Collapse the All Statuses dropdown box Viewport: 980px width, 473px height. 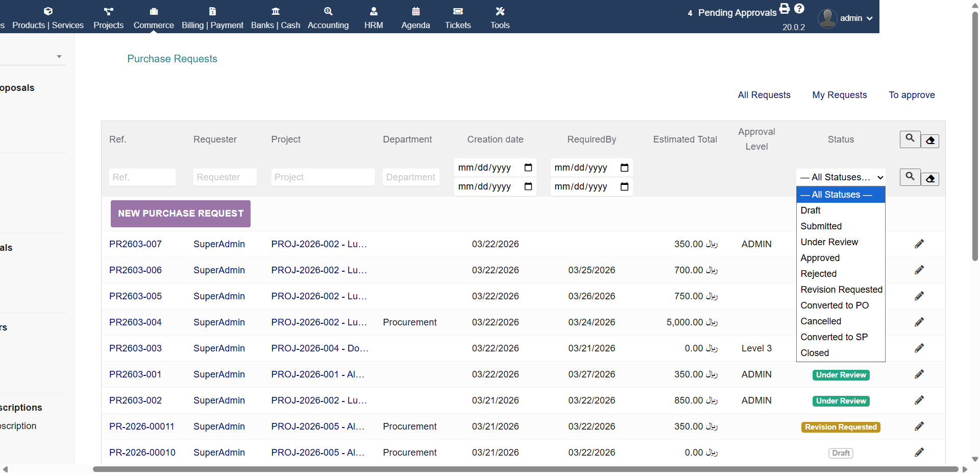tap(840, 177)
